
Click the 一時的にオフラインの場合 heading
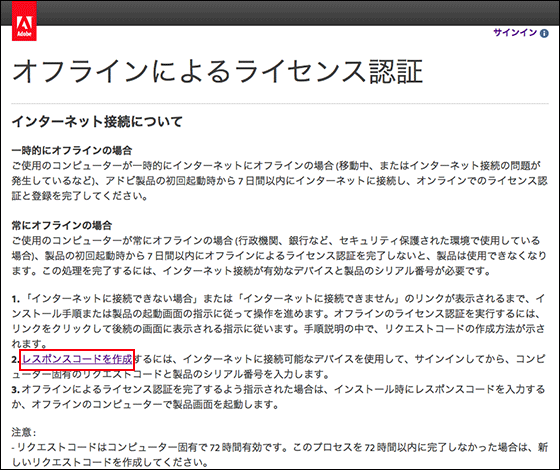[x=72, y=150]
